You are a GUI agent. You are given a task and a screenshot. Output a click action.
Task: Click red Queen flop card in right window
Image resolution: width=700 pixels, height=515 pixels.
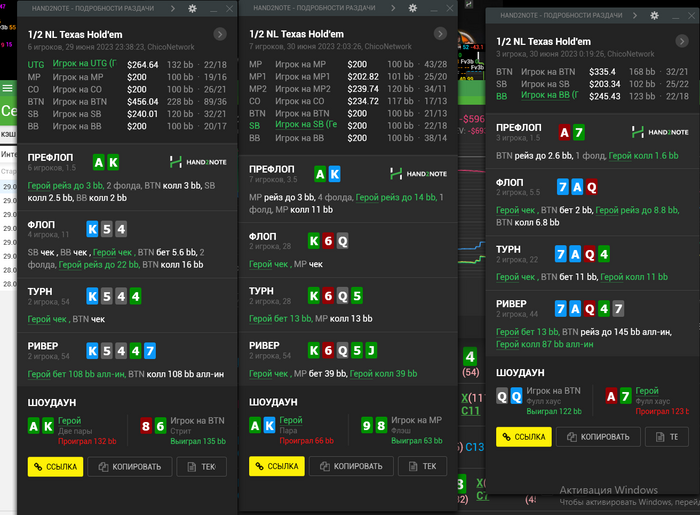(x=592, y=187)
